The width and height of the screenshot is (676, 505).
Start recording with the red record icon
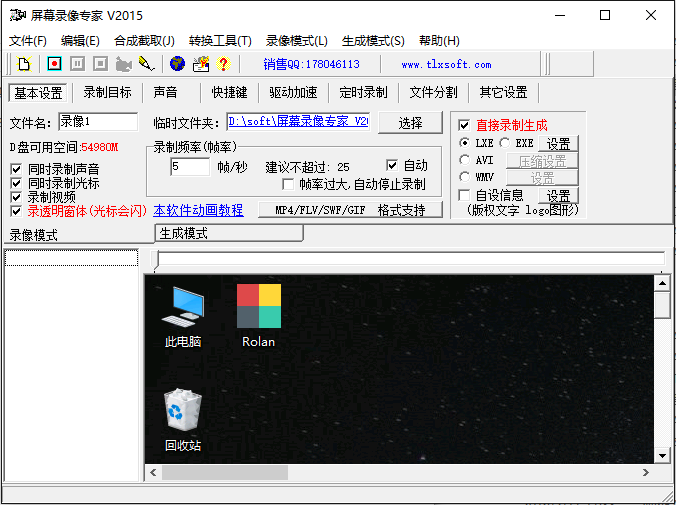(x=54, y=64)
